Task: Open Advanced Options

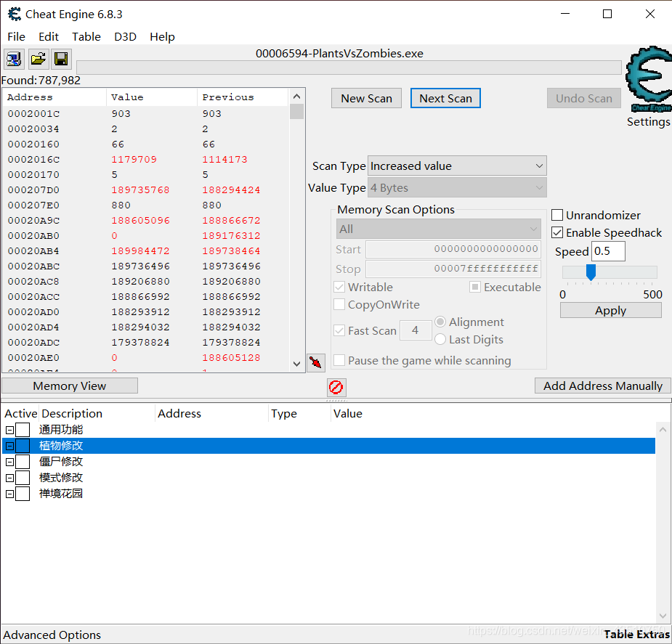Action: tap(52, 635)
